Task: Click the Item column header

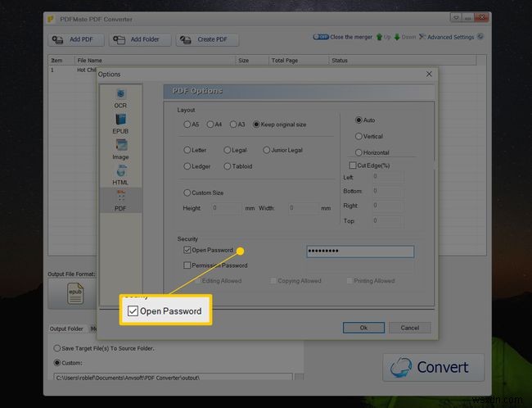Action: click(x=61, y=61)
